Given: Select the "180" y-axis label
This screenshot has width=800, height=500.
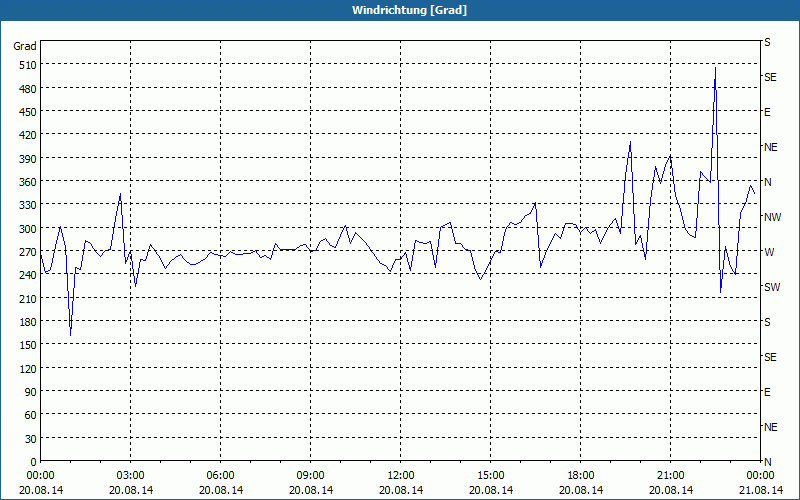Looking at the screenshot, I should (x=28, y=322).
